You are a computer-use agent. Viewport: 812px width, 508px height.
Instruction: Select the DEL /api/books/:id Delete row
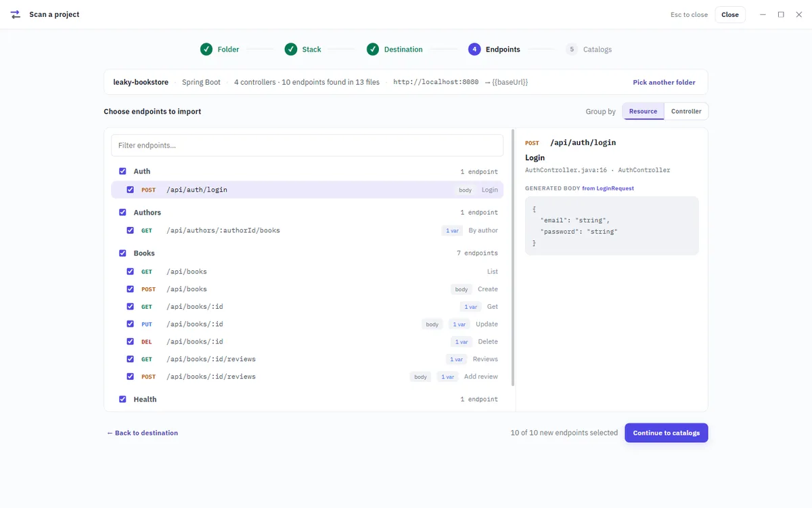307,341
